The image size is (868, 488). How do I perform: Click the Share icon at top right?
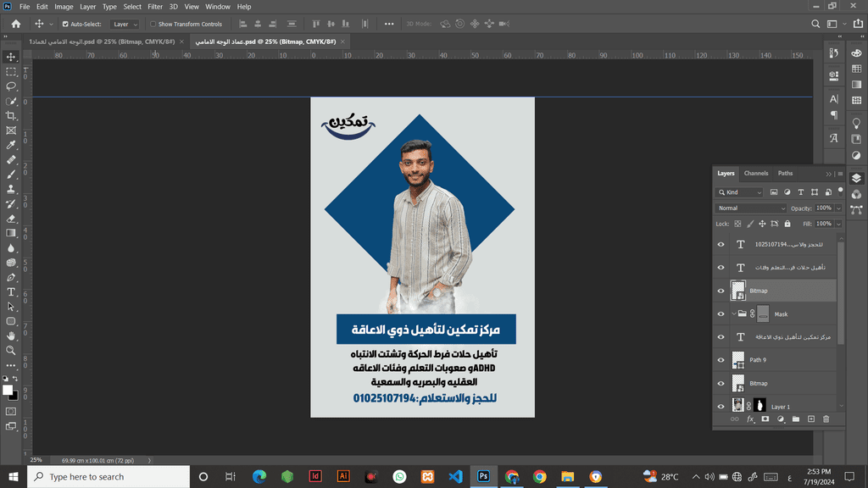pyautogui.click(x=858, y=24)
